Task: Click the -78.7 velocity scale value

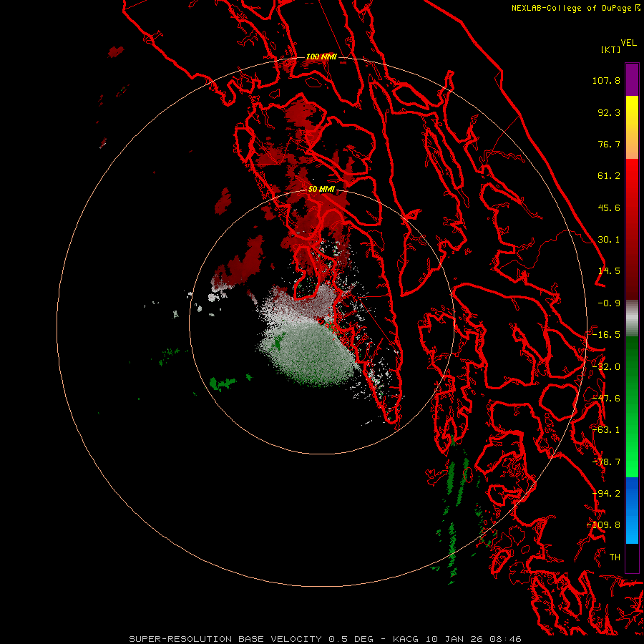Action: [606, 462]
